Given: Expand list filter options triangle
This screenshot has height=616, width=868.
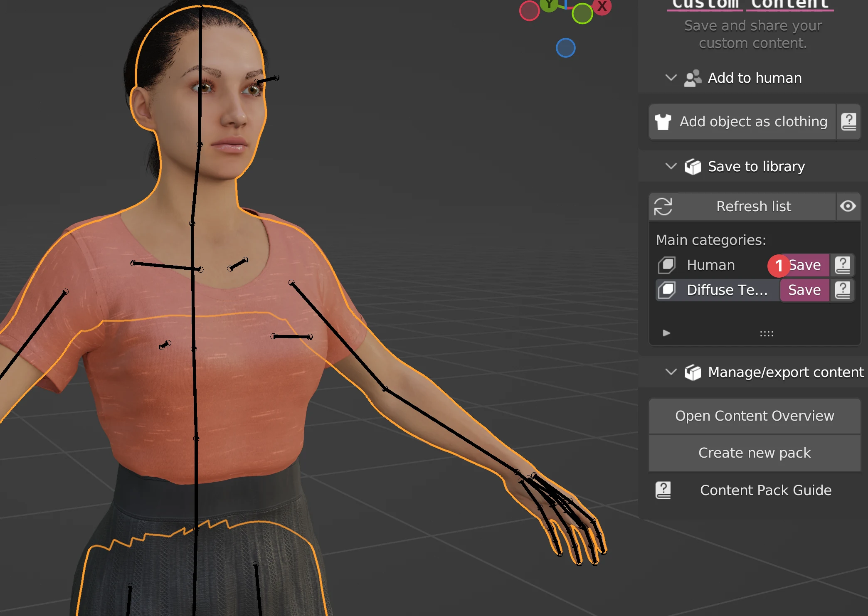Looking at the screenshot, I should (666, 333).
